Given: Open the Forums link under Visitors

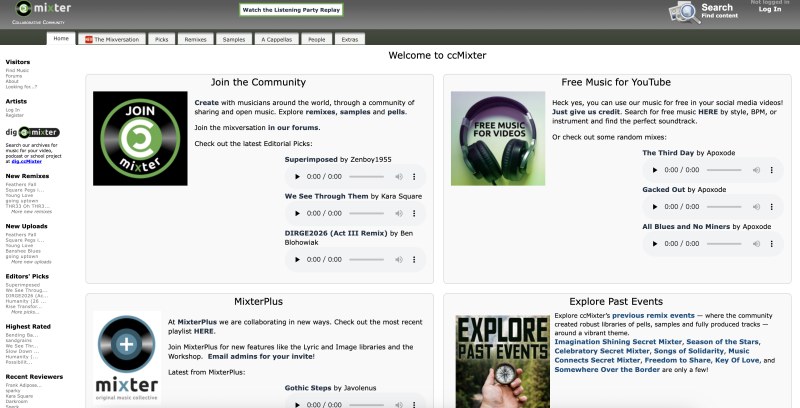Looking at the screenshot, I should point(14,76).
